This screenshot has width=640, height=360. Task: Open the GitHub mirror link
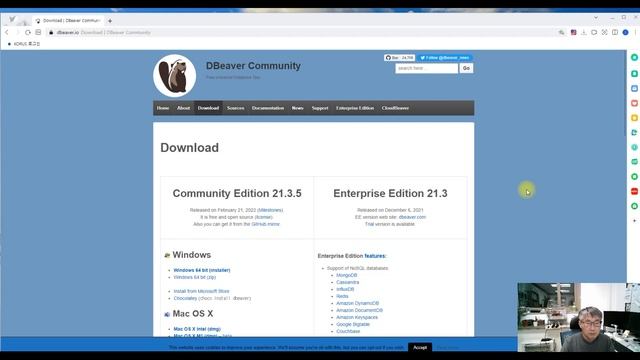pos(266,224)
